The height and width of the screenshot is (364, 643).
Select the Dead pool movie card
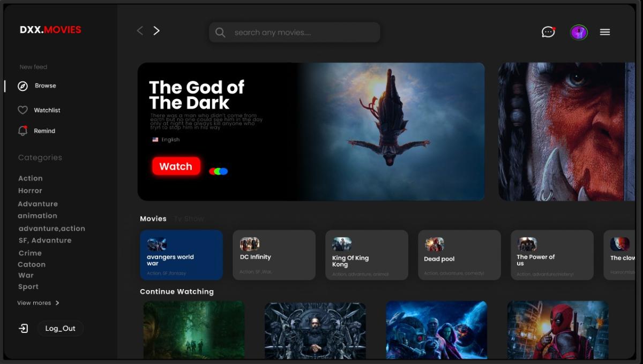[x=459, y=255]
